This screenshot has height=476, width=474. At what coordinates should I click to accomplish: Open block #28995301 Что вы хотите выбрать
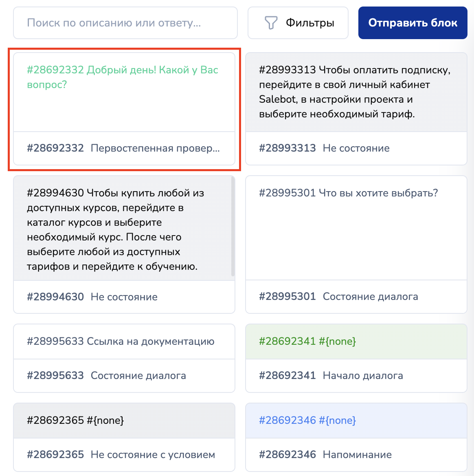(x=348, y=193)
